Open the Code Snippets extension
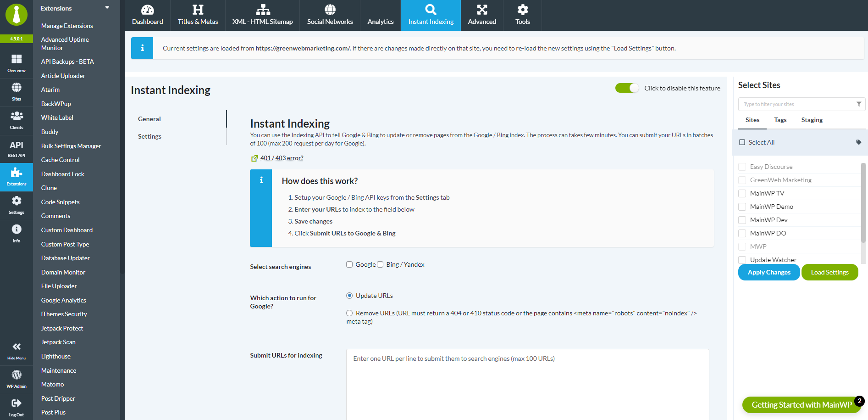The width and height of the screenshot is (868, 420). pyautogui.click(x=60, y=202)
